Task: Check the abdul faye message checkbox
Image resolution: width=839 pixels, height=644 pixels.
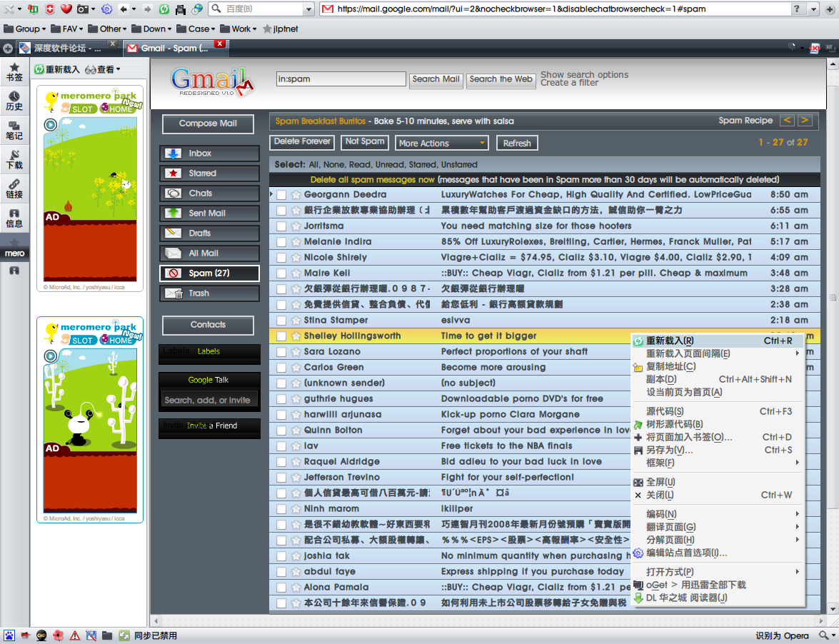Action: click(x=281, y=572)
